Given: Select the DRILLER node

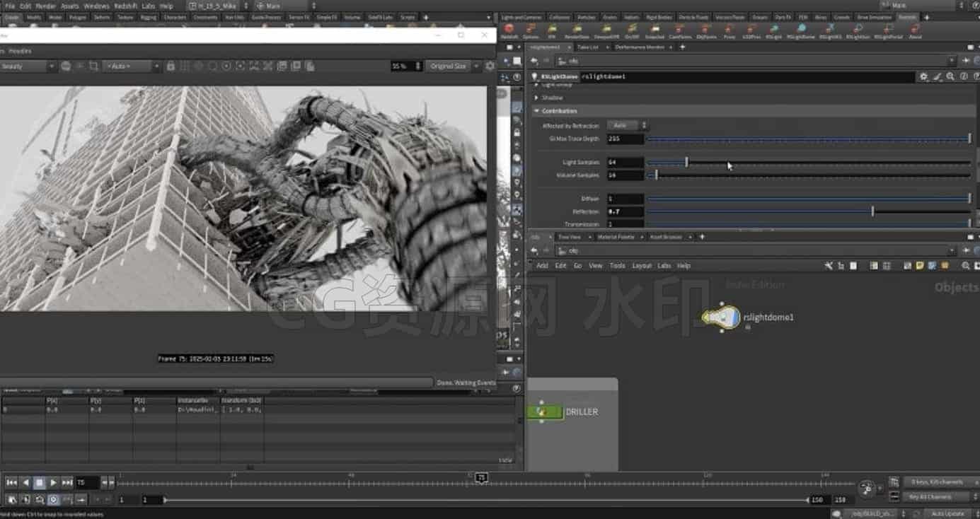Looking at the screenshot, I should point(545,411).
